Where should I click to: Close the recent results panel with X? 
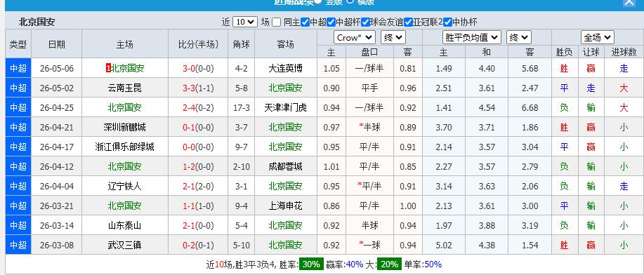[x=629, y=2]
